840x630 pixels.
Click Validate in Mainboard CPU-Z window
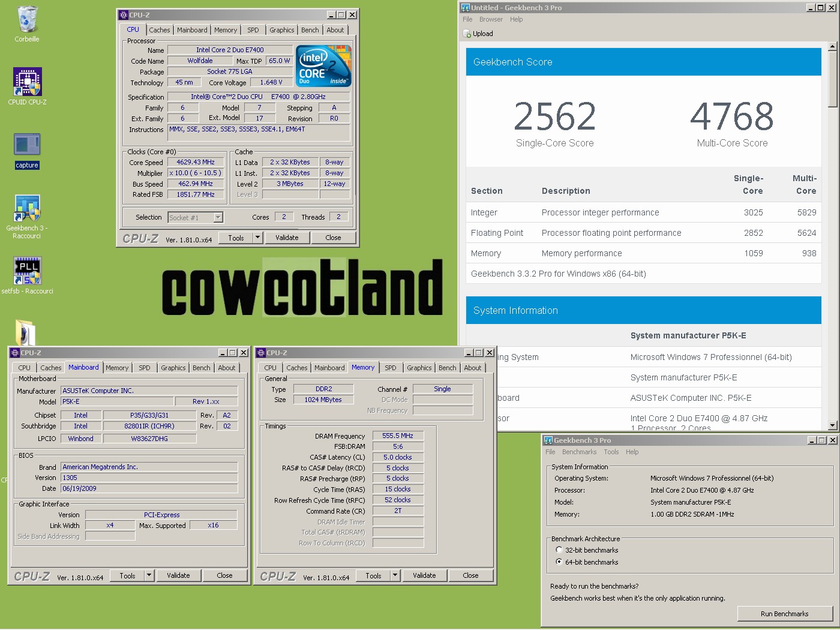click(x=178, y=575)
